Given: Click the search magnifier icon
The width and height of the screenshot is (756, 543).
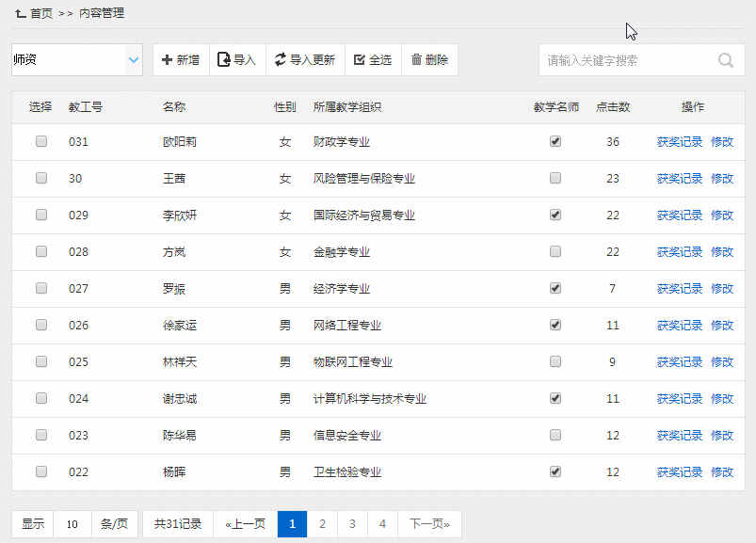Looking at the screenshot, I should click(726, 60).
